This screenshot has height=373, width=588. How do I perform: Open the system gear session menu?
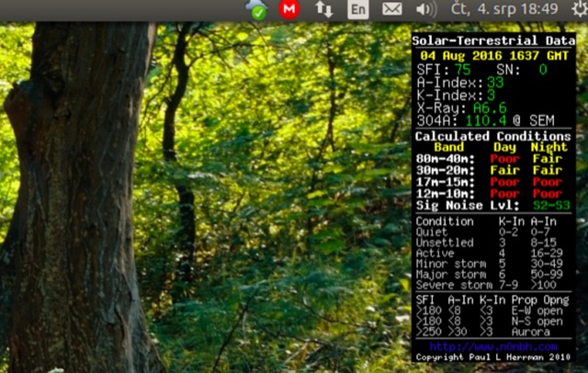[x=577, y=9]
